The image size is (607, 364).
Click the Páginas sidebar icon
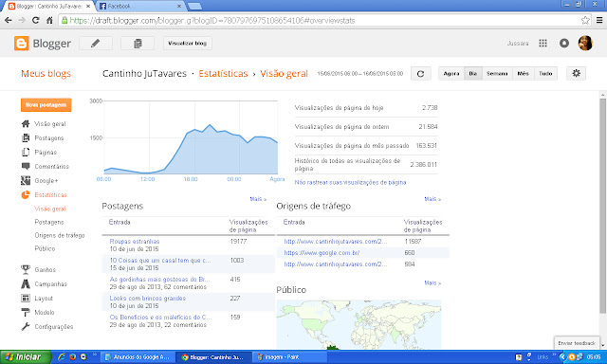(x=26, y=152)
